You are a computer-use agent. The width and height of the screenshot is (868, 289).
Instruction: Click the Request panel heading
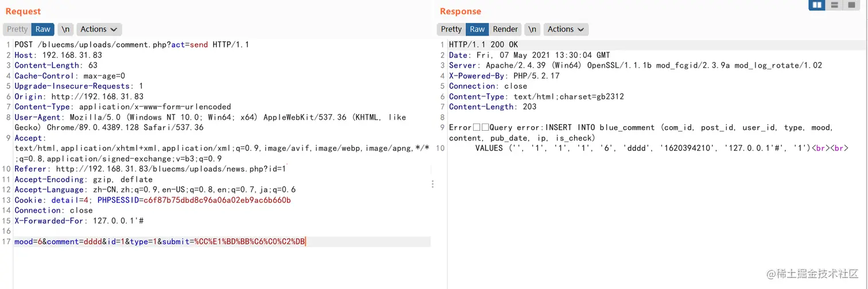(x=23, y=11)
